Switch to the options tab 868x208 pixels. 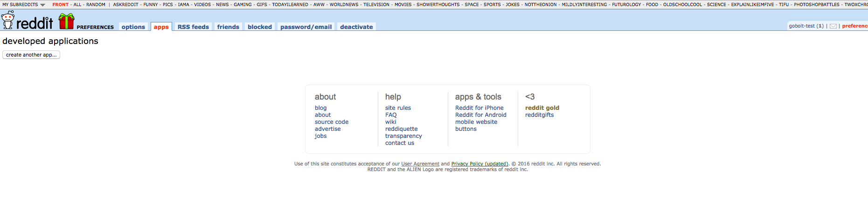pos(133,27)
